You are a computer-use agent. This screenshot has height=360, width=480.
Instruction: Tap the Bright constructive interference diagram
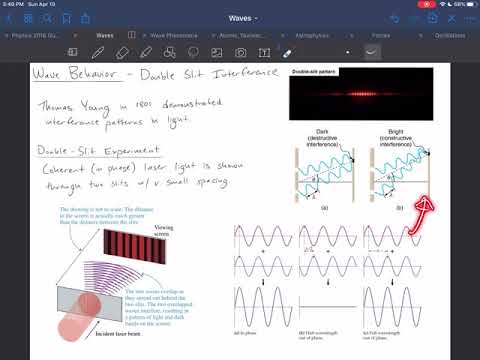399,170
